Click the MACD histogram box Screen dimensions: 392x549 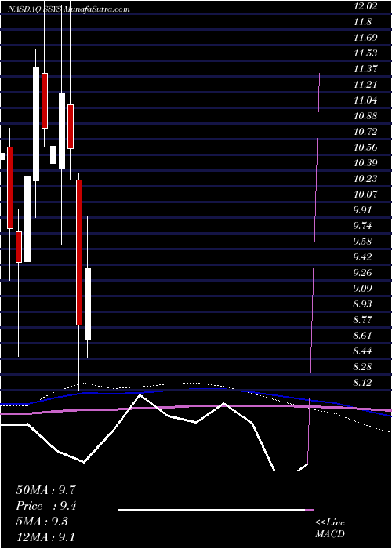pos(216,510)
